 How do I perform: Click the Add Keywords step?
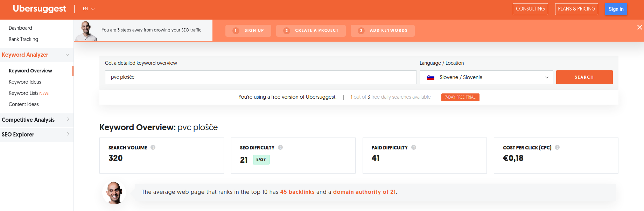pyautogui.click(x=383, y=31)
